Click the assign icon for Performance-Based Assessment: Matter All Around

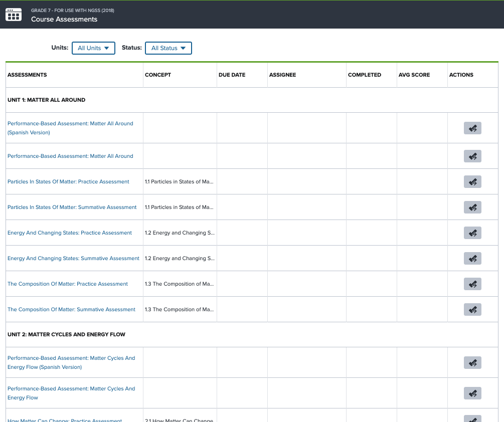point(472,156)
